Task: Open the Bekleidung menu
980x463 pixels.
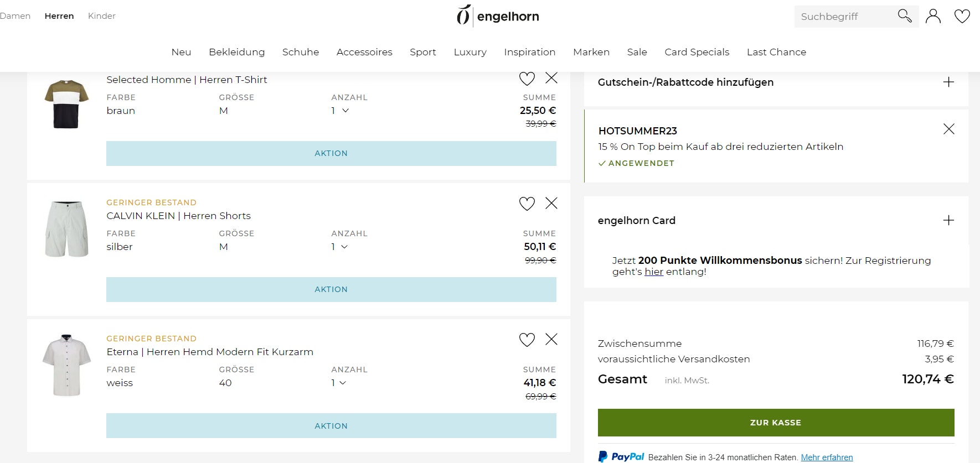Action: pyautogui.click(x=236, y=52)
